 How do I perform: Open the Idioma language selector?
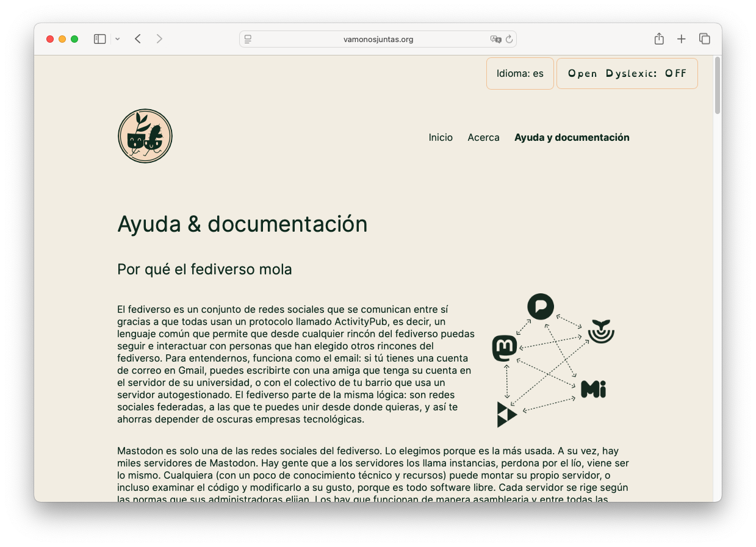(520, 73)
